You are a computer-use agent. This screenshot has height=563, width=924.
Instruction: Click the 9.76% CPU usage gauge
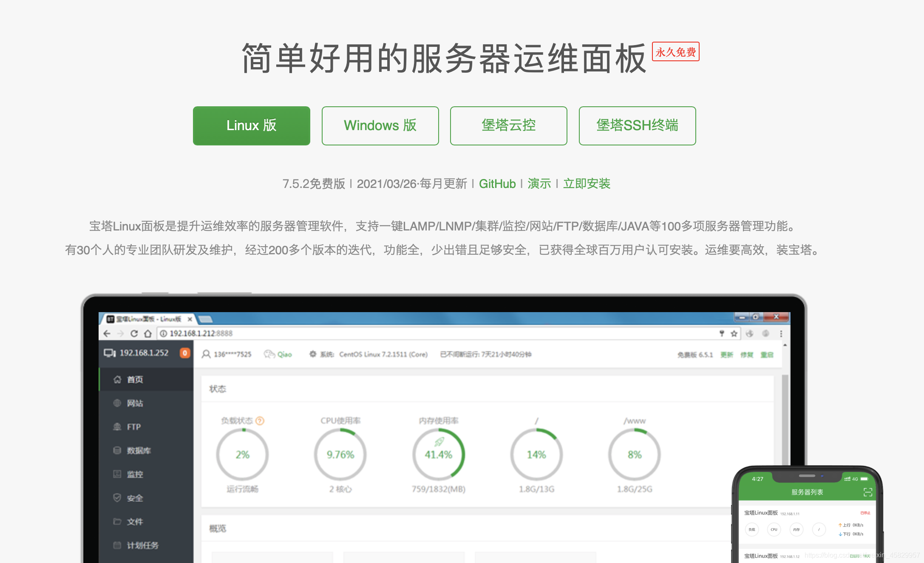(340, 455)
